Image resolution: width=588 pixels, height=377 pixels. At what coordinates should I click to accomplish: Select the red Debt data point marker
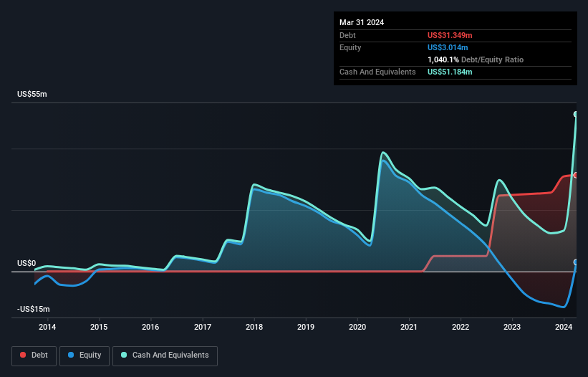tap(576, 175)
